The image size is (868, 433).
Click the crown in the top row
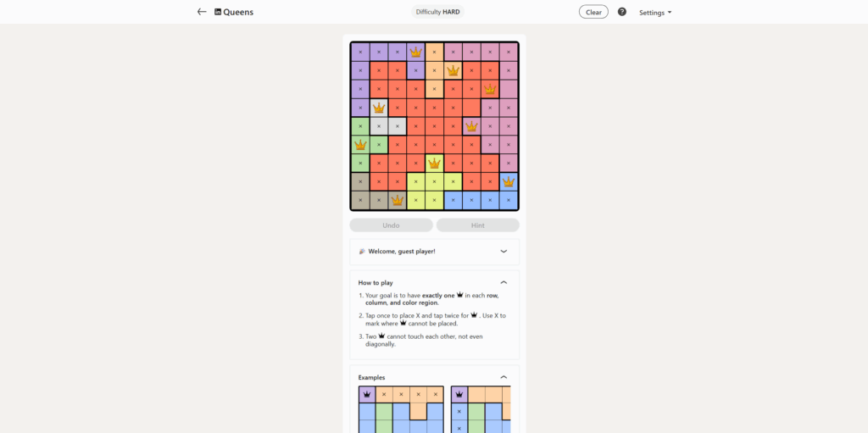pyautogui.click(x=415, y=52)
